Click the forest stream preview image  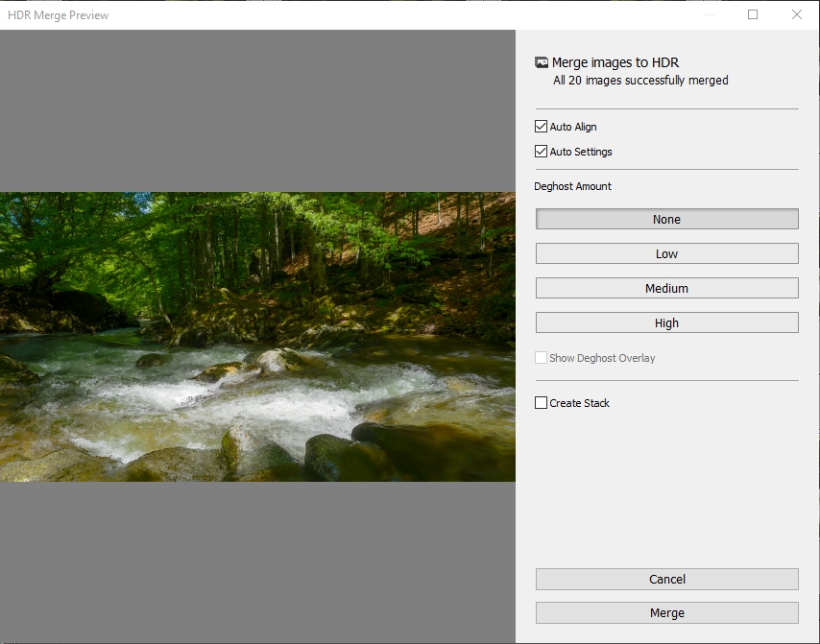(257, 337)
